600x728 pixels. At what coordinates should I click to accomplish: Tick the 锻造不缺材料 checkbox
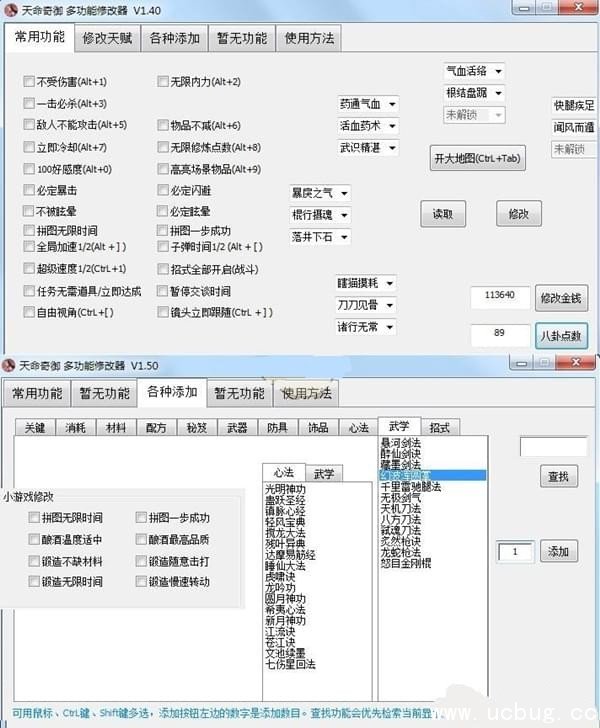[35, 561]
